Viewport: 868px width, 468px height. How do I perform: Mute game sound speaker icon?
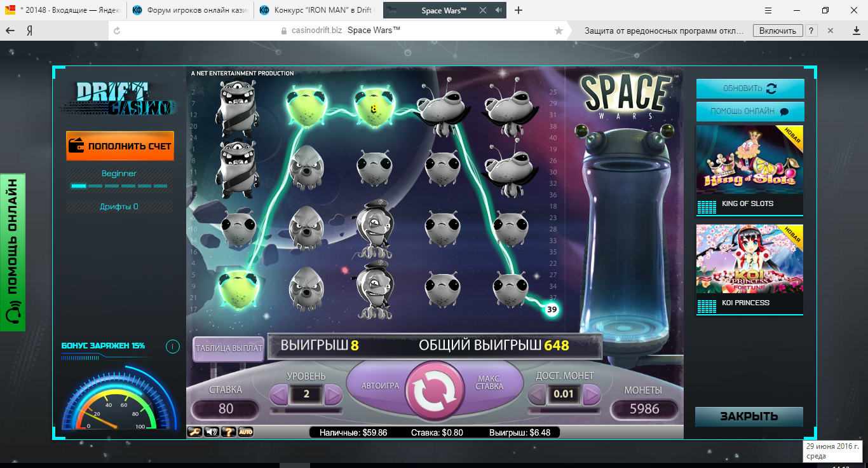click(212, 432)
